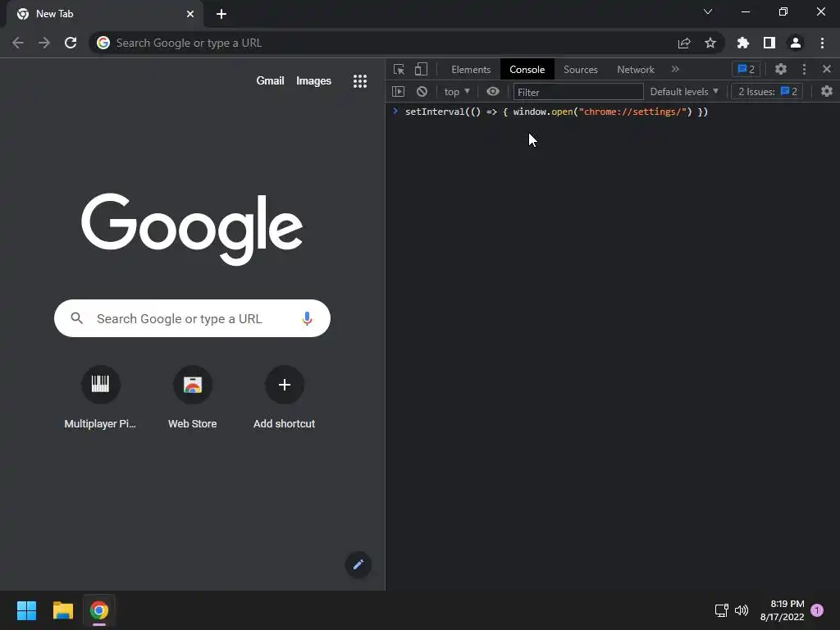The image size is (840, 630).
Task: Click the console Filter input field
Action: [x=578, y=92]
